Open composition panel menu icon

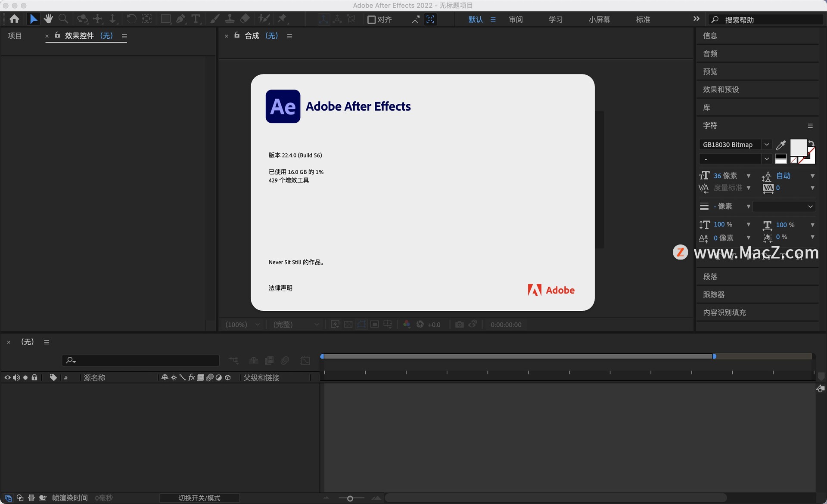[x=289, y=36]
